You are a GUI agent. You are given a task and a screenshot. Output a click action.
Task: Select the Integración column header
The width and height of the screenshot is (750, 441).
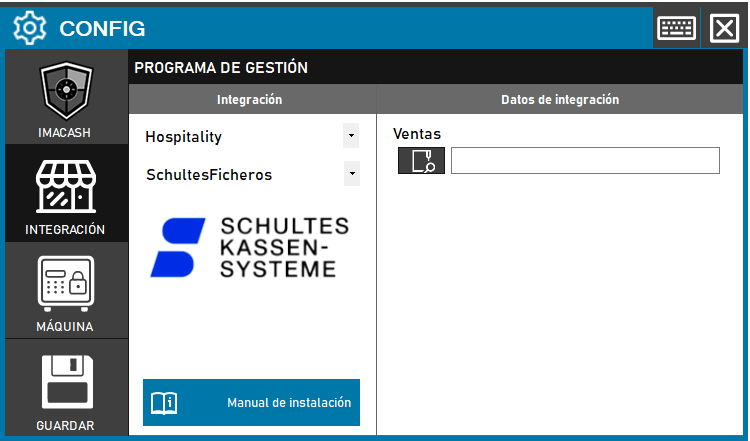(249, 99)
